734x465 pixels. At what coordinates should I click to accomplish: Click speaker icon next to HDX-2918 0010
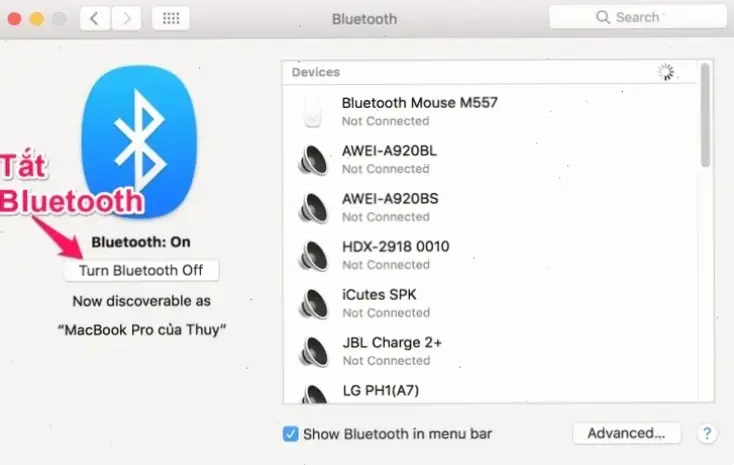(313, 256)
